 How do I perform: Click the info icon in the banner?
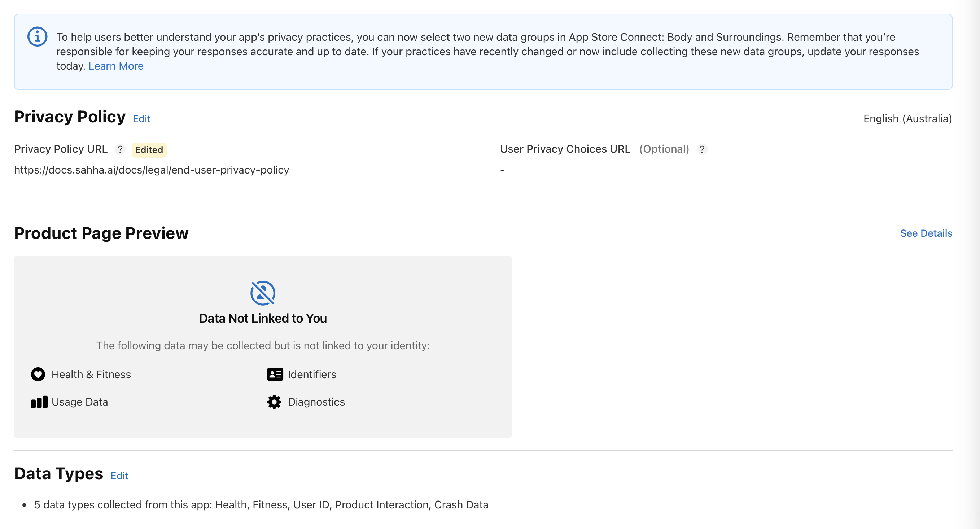[x=37, y=36]
